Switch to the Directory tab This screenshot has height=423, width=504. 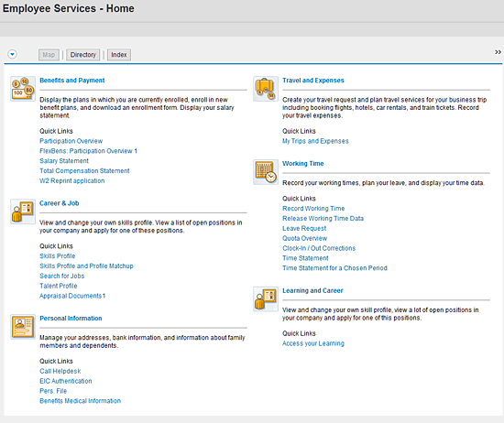tap(82, 55)
